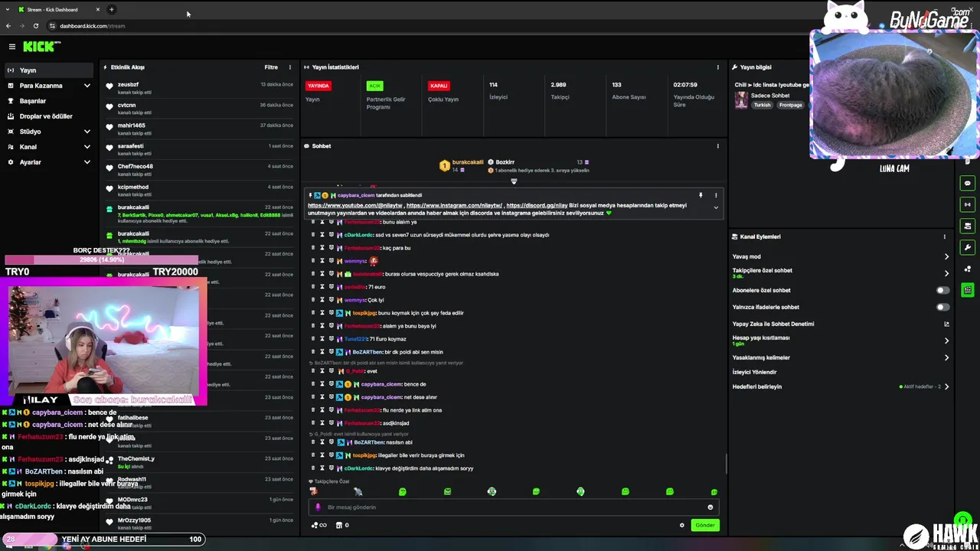Open the Hesap yaşı kısıtlaması chevron

[946, 341]
